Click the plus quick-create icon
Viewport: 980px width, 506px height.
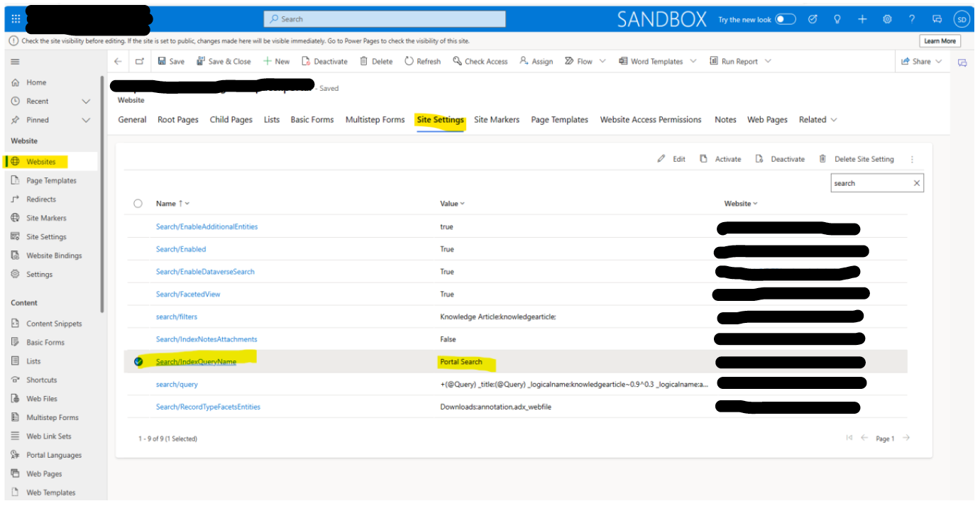pyautogui.click(x=862, y=19)
